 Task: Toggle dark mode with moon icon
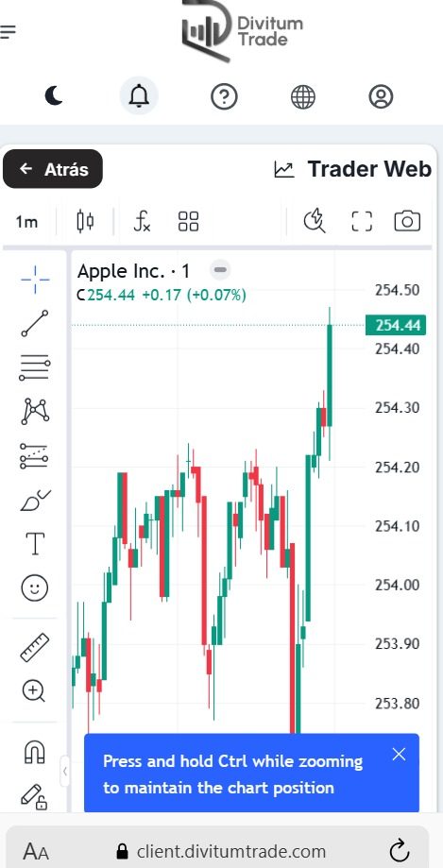click(54, 96)
